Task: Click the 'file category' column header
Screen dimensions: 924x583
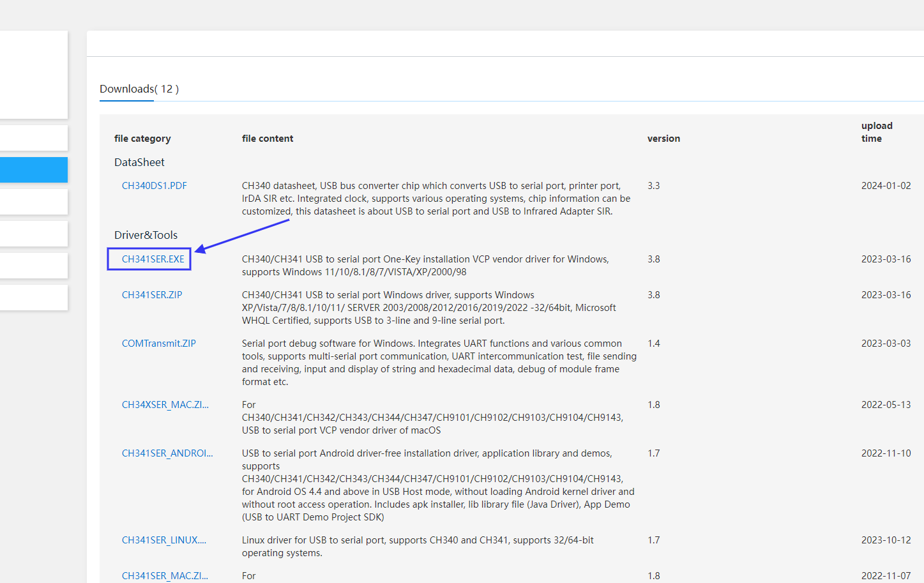Action: (x=142, y=139)
